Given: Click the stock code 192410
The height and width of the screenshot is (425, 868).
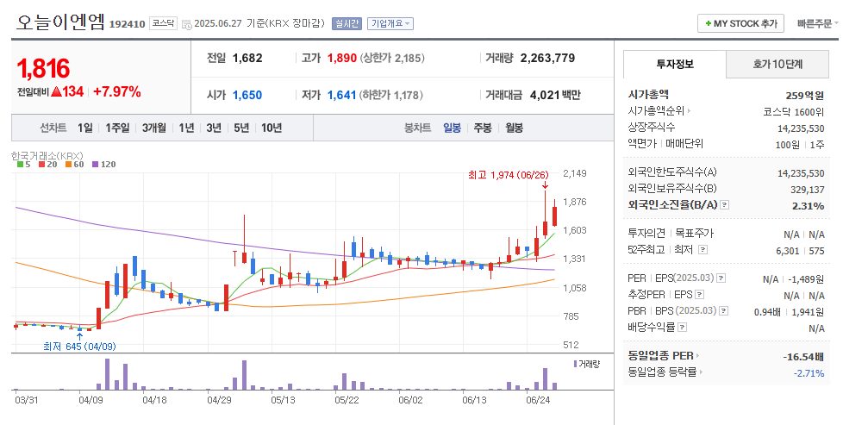Looking at the screenshot, I should click(128, 24).
